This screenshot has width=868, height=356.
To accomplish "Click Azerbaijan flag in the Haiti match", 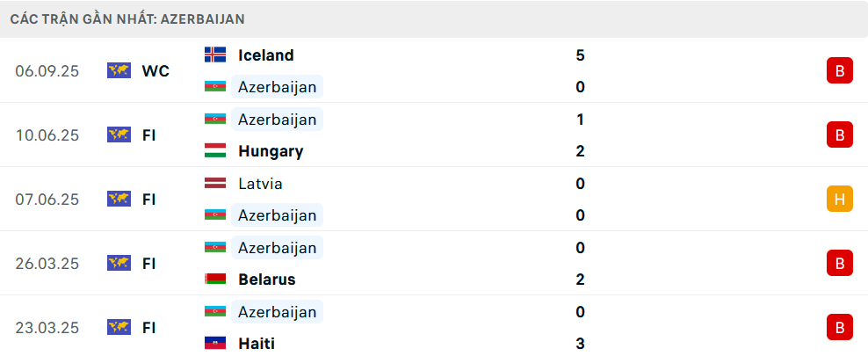I will (x=214, y=312).
